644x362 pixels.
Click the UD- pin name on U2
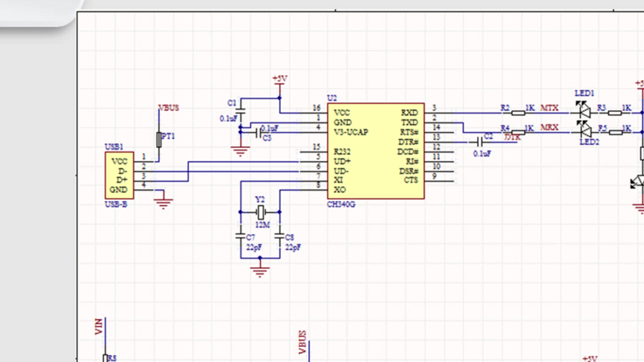pyautogui.click(x=341, y=171)
